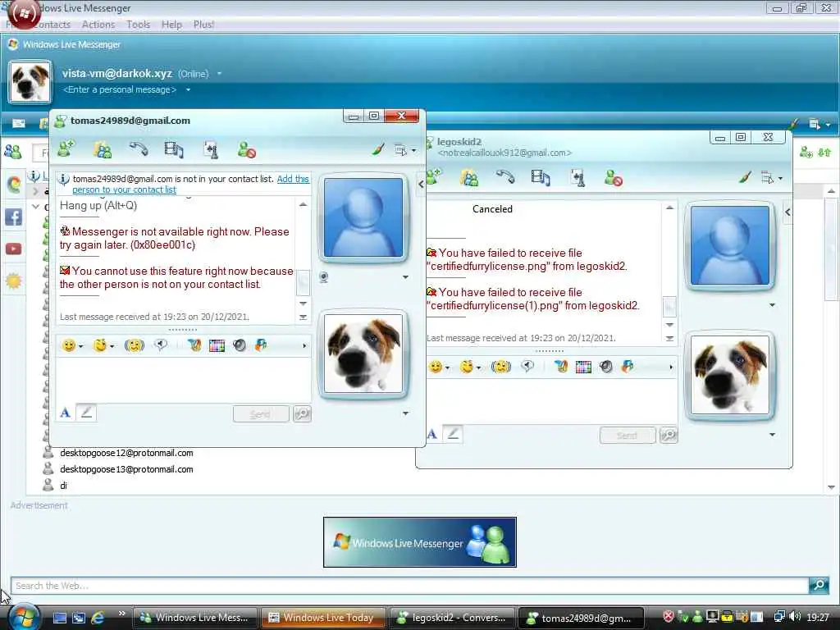Click phone call icon in legoskid2 window
This screenshot has width=840, height=630.
tap(505, 177)
